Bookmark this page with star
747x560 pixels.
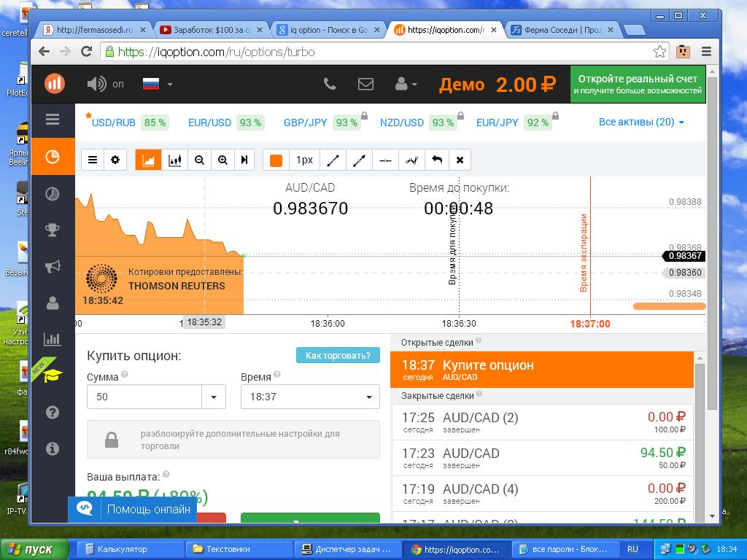659,52
